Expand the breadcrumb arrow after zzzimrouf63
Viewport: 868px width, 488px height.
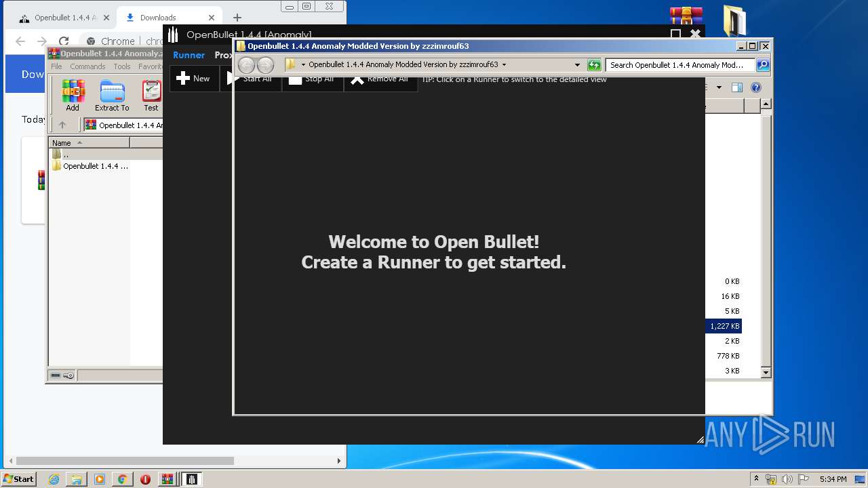[504, 65]
